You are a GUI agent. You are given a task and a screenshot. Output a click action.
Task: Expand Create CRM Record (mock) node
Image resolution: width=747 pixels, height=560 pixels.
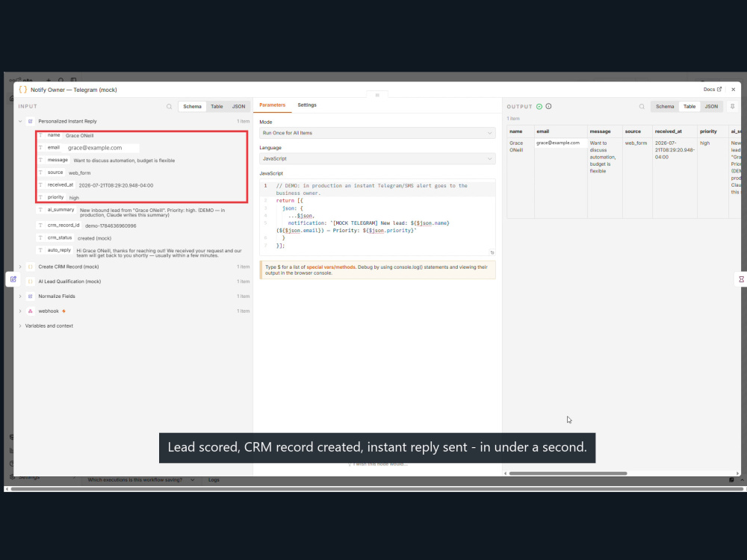pyautogui.click(x=20, y=267)
